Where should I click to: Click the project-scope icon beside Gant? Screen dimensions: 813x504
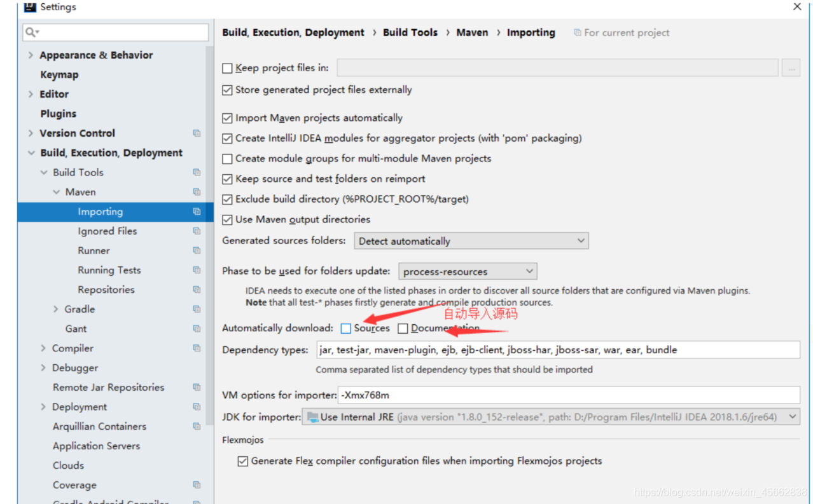[x=197, y=329]
